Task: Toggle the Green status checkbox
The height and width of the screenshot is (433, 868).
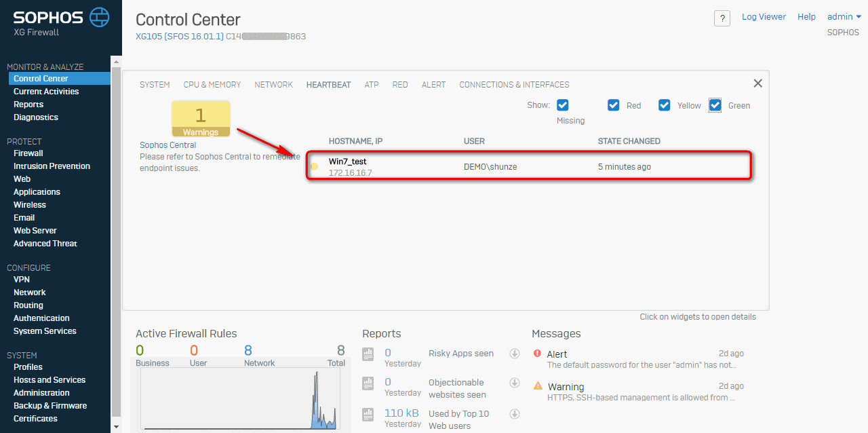Action: [715, 105]
